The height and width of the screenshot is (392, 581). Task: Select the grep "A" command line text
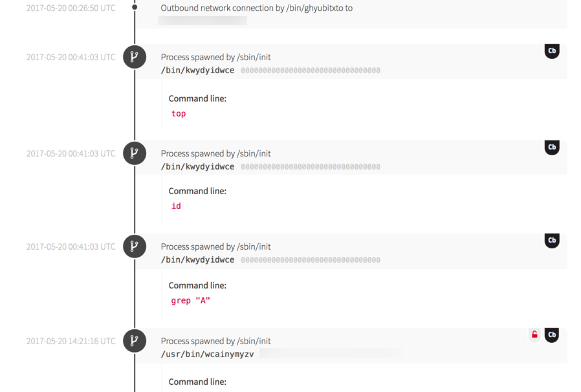(x=190, y=301)
